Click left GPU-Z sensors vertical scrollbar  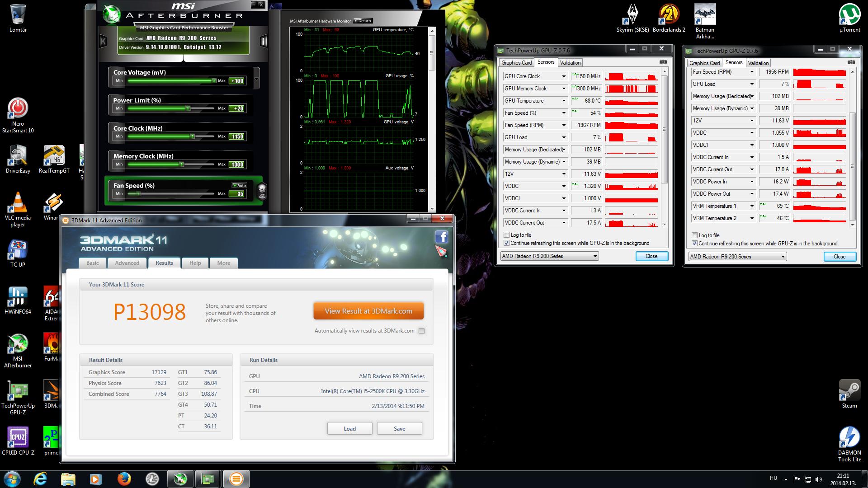coord(664,129)
